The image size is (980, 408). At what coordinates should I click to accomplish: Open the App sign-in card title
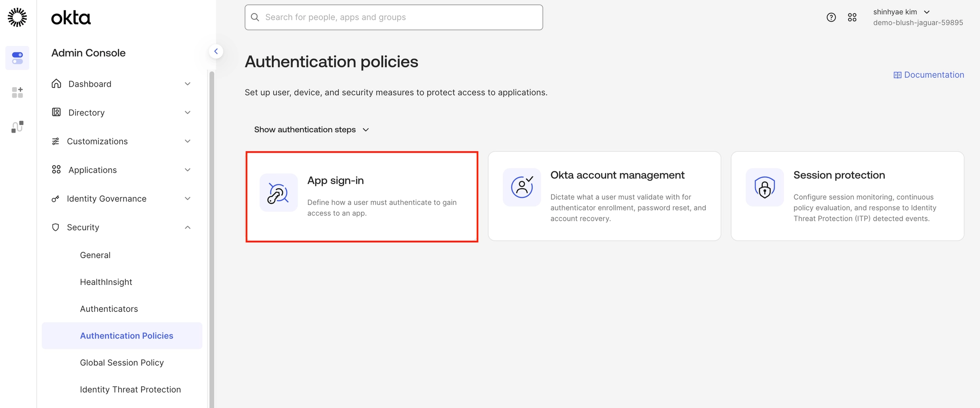[335, 181]
